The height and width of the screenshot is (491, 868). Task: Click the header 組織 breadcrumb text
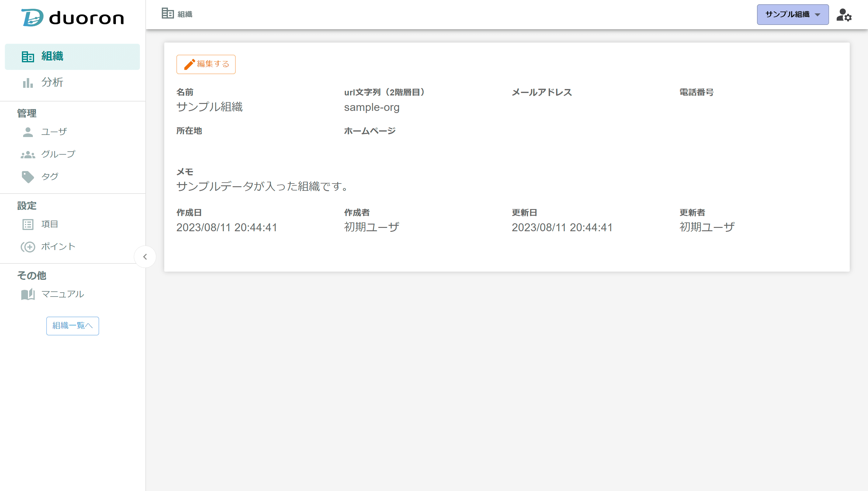point(185,14)
